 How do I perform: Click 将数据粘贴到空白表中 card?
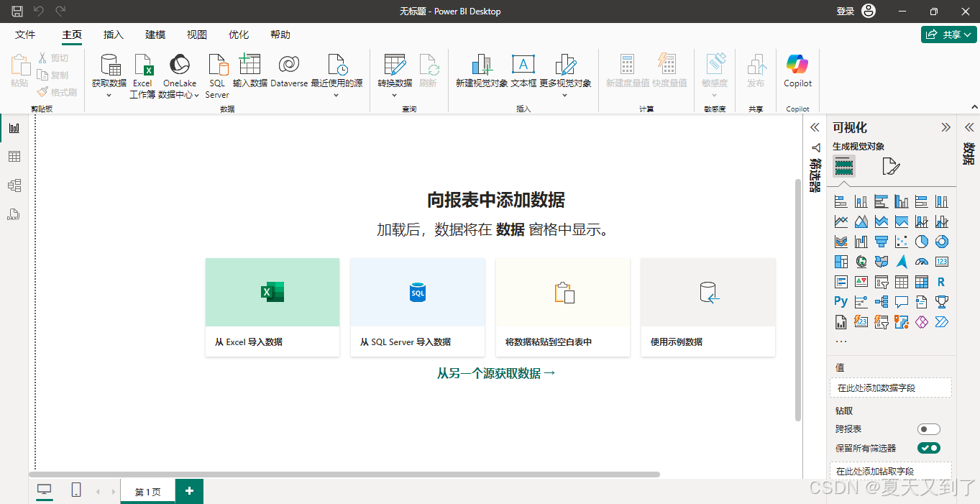coord(563,307)
